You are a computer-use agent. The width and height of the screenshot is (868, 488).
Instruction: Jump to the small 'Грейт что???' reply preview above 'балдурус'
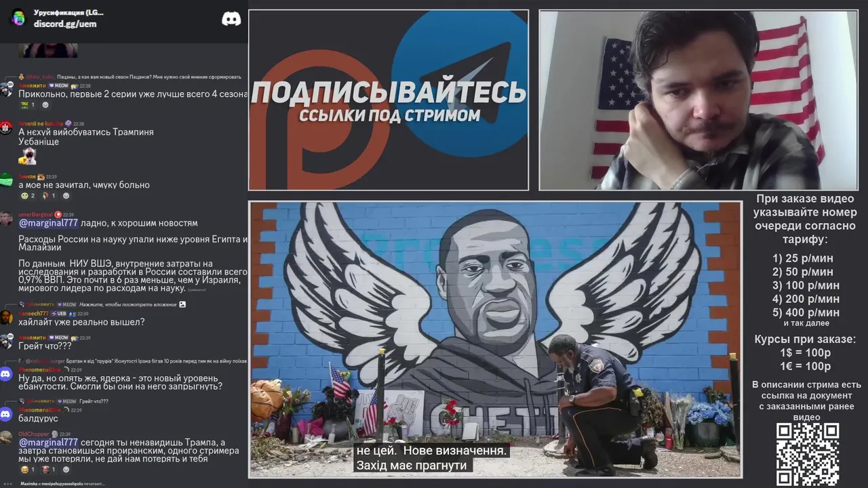coord(94,401)
